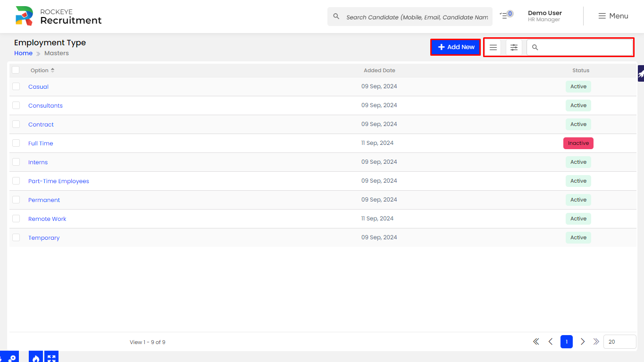Check the Contract row checkbox

(16, 124)
